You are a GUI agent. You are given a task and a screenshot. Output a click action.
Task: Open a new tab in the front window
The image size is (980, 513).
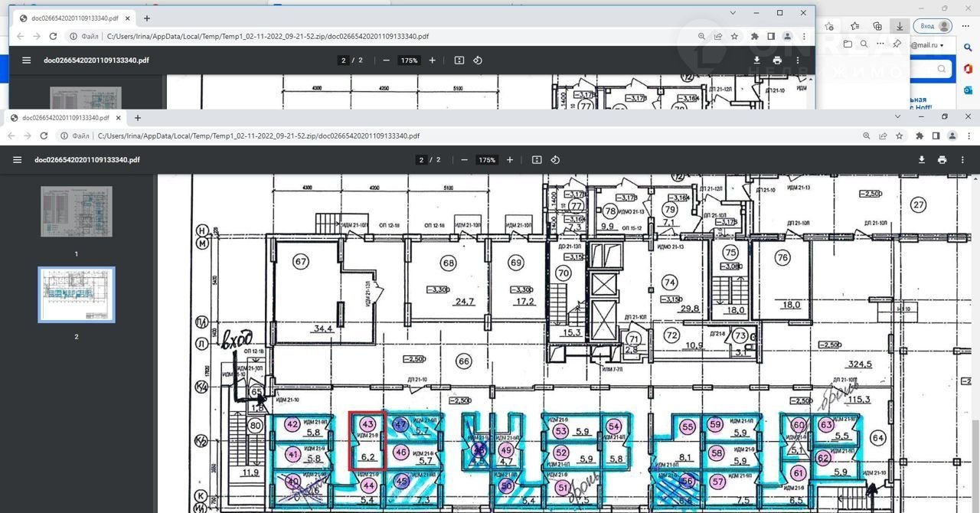pos(138,118)
